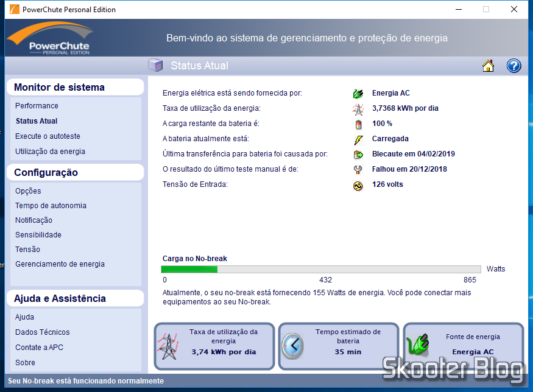Screen dimensions: 533x392
Task: Click the blue help question mark icon
Action: coord(514,65)
